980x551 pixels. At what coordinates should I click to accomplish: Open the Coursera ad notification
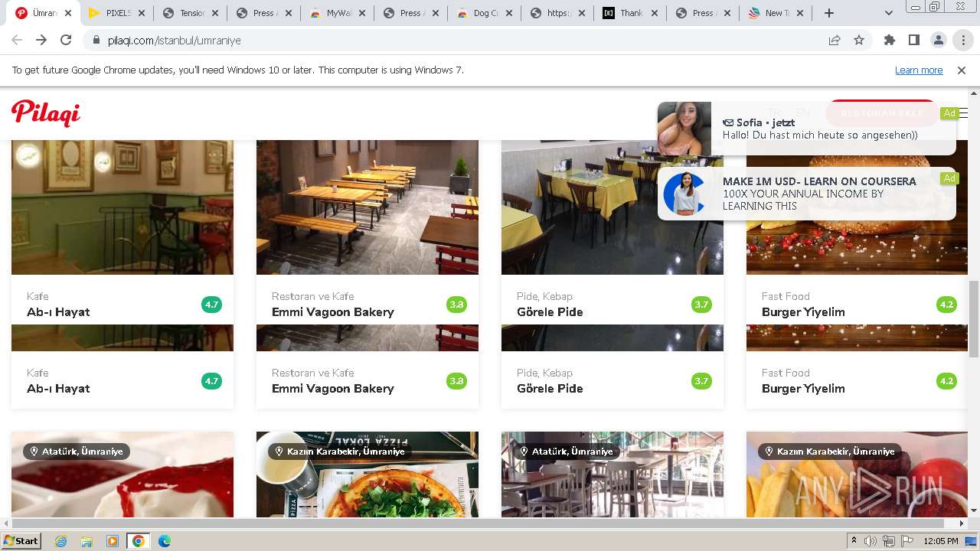click(x=807, y=194)
